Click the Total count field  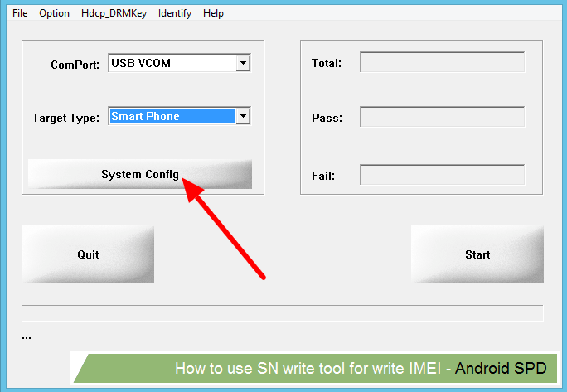(443, 62)
